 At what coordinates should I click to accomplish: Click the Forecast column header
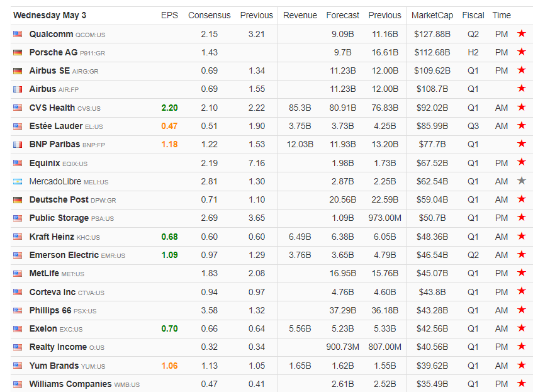click(342, 15)
